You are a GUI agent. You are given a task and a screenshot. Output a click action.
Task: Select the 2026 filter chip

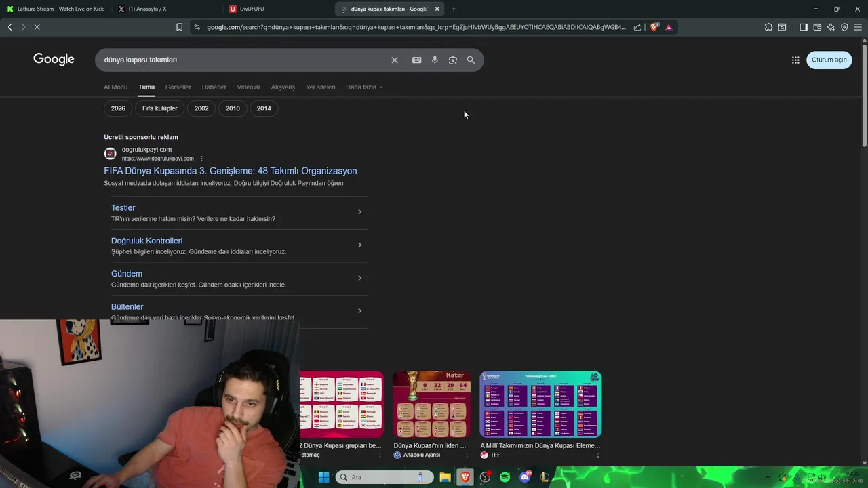click(x=118, y=108)
